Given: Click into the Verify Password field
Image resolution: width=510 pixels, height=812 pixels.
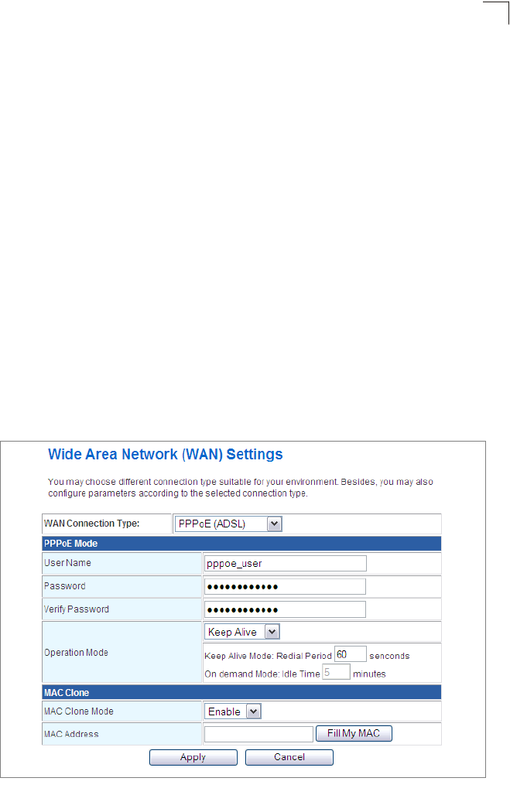Looking at the screenshot, I should tap(285, 609).
